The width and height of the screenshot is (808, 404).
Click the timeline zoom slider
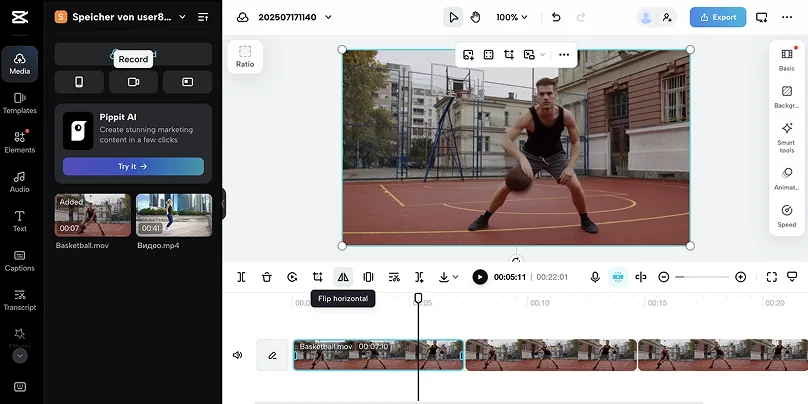pyautogui.click(x=702, y=277)
